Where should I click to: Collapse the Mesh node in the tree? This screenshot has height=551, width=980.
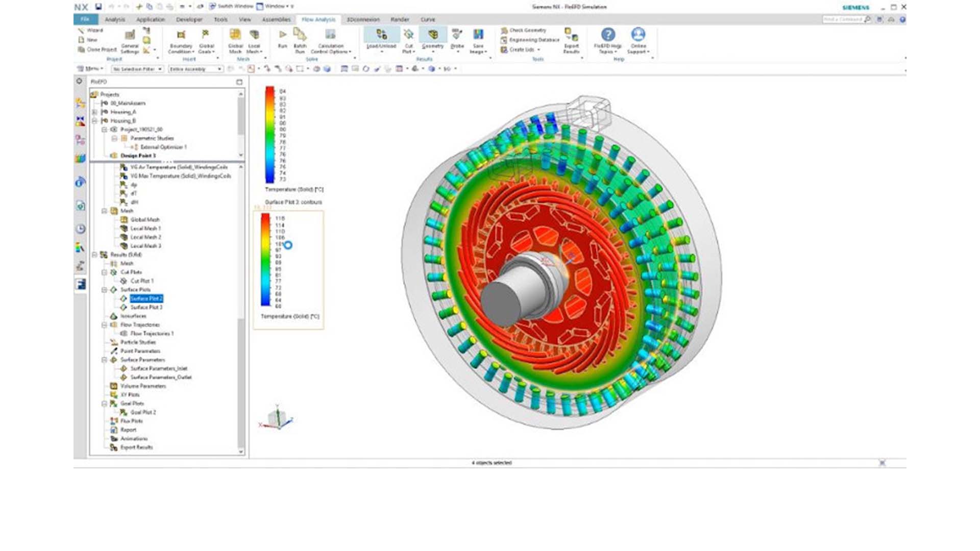(x=104, y=211)
